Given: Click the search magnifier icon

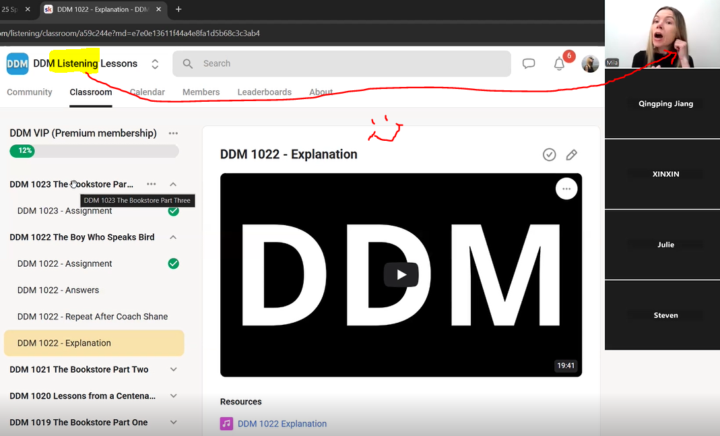Looking at the screenshot, I should pyautogui.click(x=187, y=63).
